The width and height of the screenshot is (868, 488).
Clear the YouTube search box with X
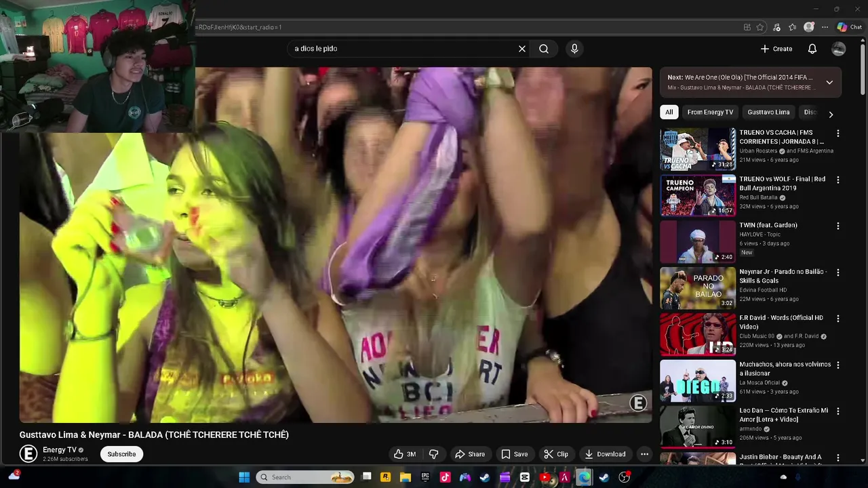[x=522, y=49]
